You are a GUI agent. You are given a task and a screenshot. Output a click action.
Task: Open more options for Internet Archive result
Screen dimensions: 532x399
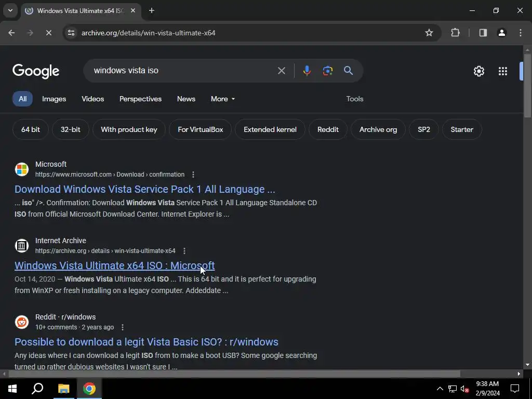pos(184,251)
